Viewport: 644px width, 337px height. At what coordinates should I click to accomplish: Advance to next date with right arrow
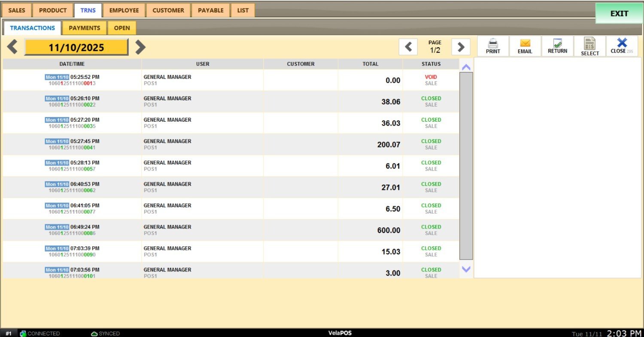140,47
